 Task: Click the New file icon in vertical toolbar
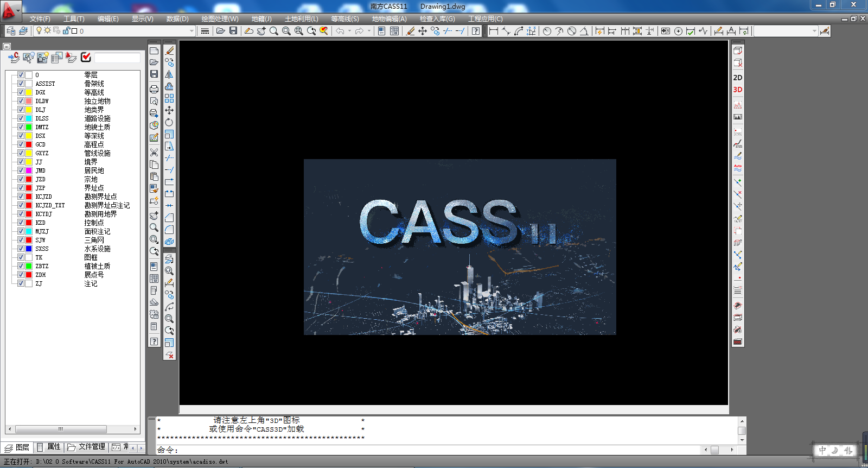[154, 50]
